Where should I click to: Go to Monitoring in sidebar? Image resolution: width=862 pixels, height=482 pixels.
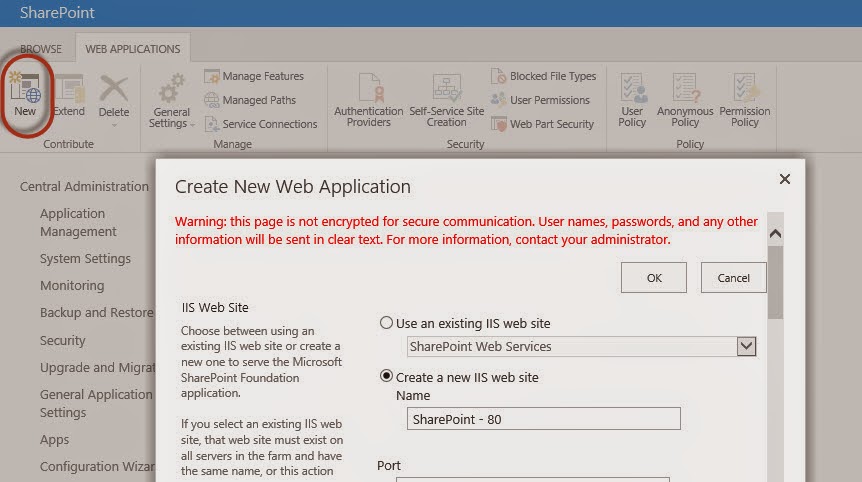click(x=72, y=285)
